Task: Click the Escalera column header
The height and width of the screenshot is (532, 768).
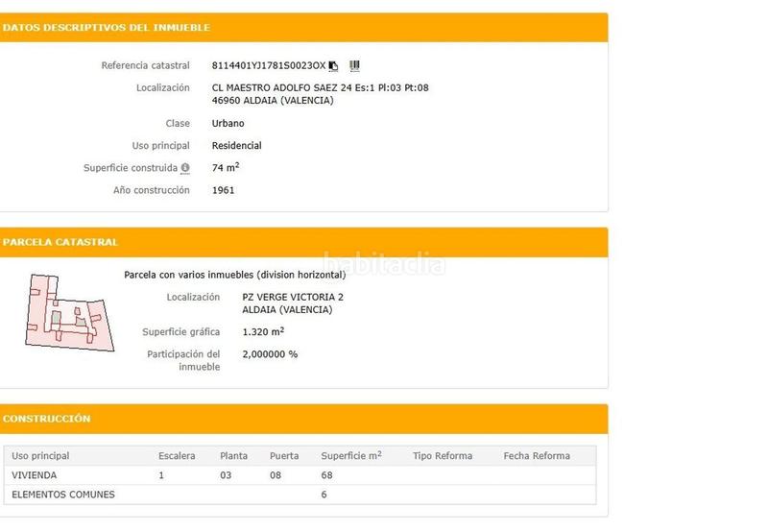Action: pyautogui.click(x=177, y=456)
